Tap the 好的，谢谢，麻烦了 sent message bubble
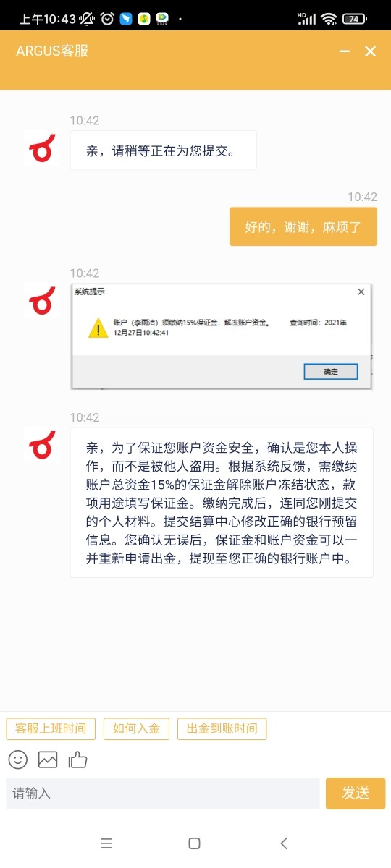The height and width of the screenshot is (868, 391). [x=303, y=226]
